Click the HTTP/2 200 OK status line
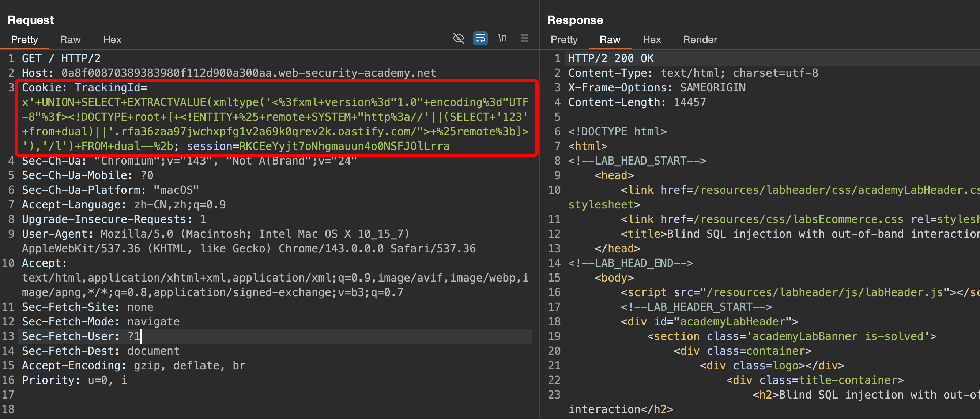 pos(611,58)
